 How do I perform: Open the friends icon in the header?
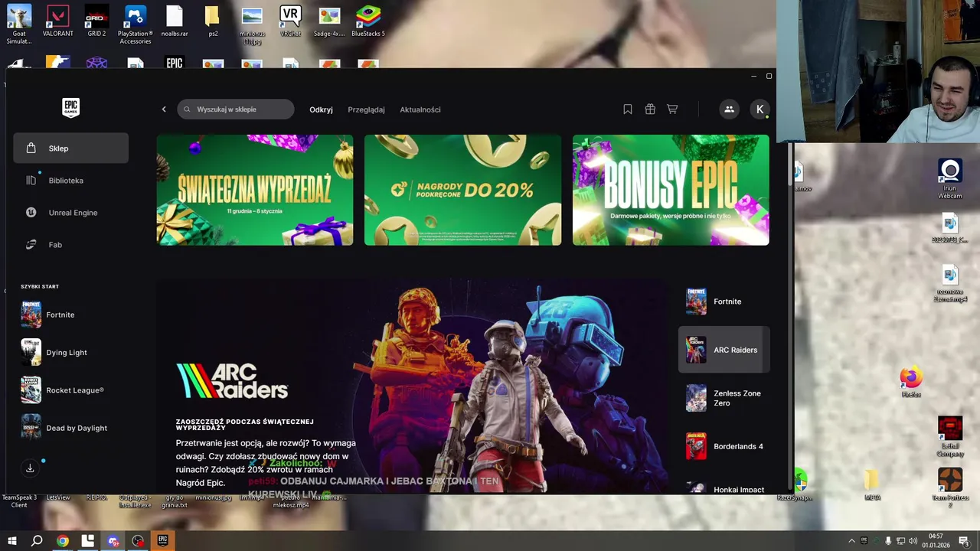click(x=729, y=109)
